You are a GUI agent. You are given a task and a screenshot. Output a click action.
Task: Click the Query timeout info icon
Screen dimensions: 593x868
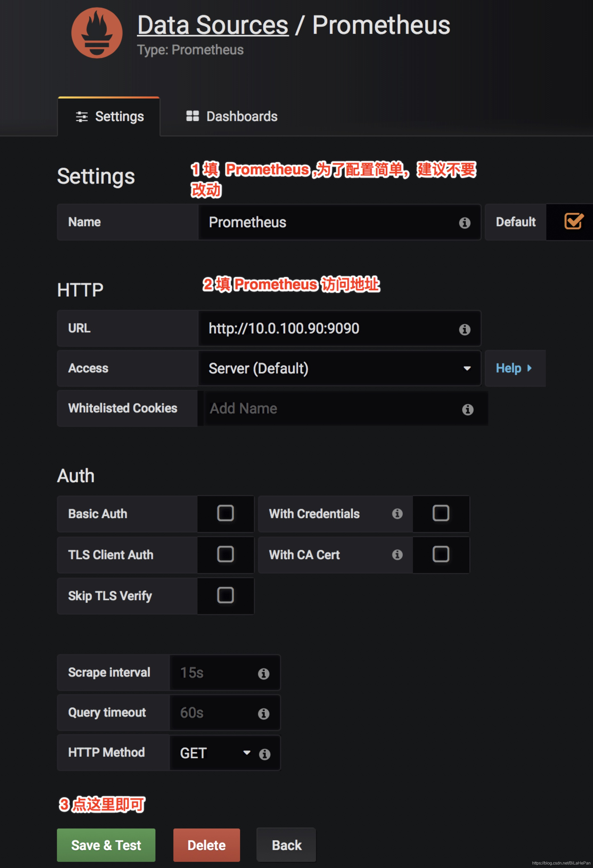coord(264,713)
